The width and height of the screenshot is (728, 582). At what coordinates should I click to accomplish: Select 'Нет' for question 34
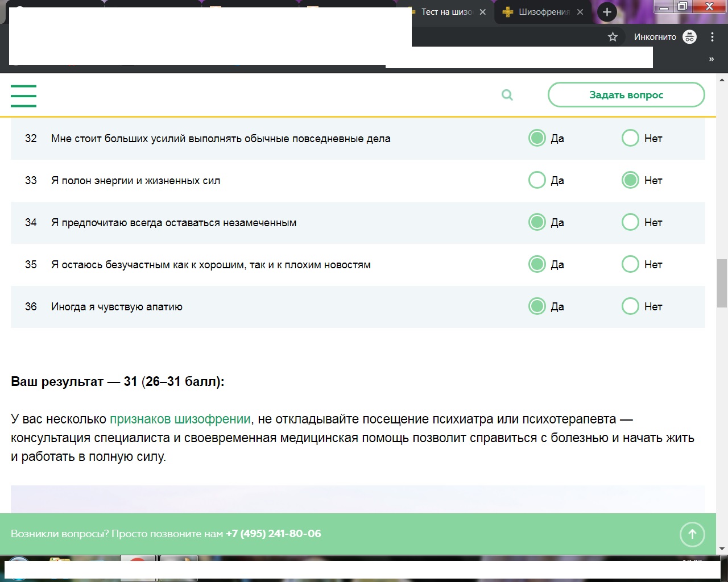tap(630, 222)
